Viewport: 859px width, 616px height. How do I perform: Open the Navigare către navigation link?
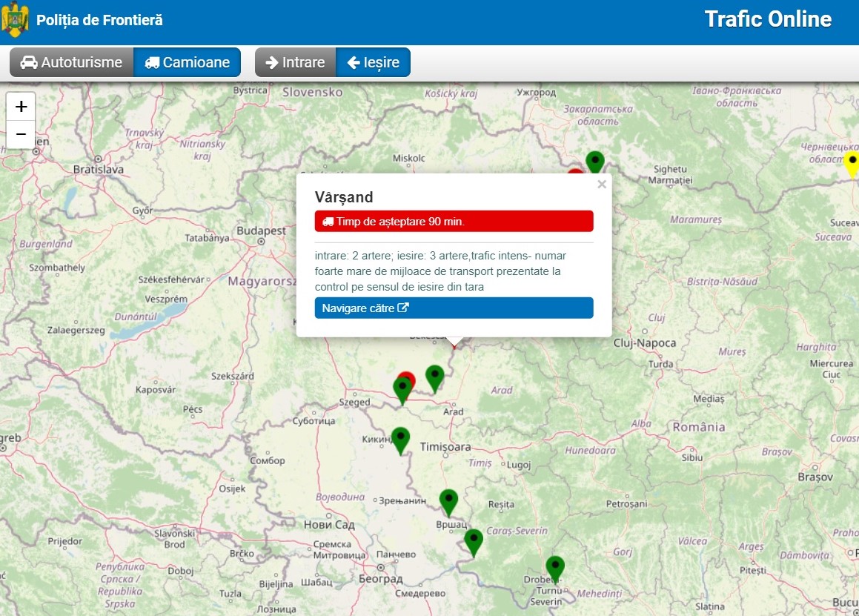click(x=454, y=308)
